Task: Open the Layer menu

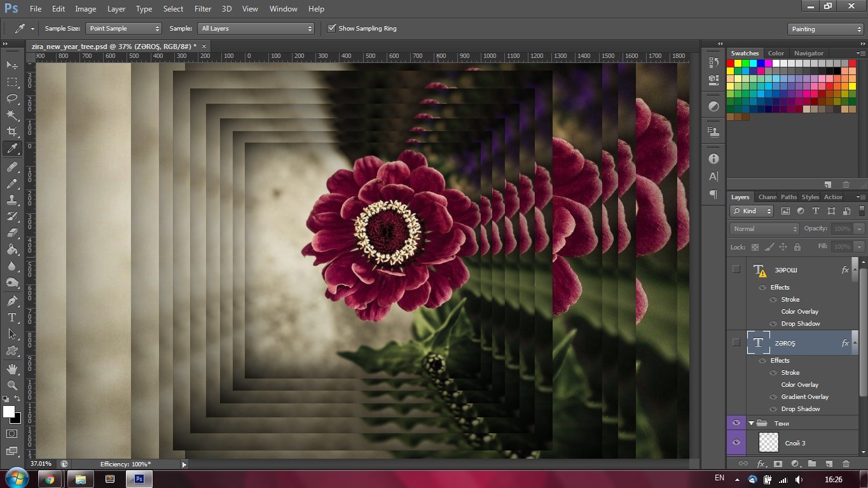Action: 116,9
